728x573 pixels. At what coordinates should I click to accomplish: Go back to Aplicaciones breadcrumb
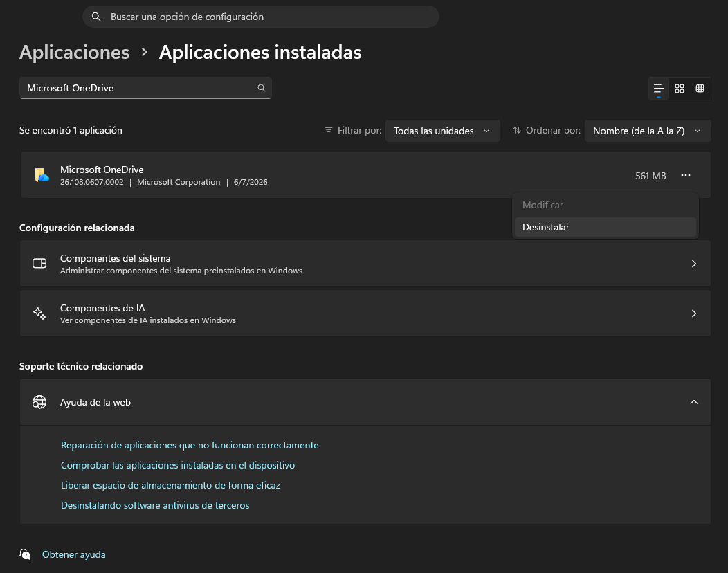(74, 53)
